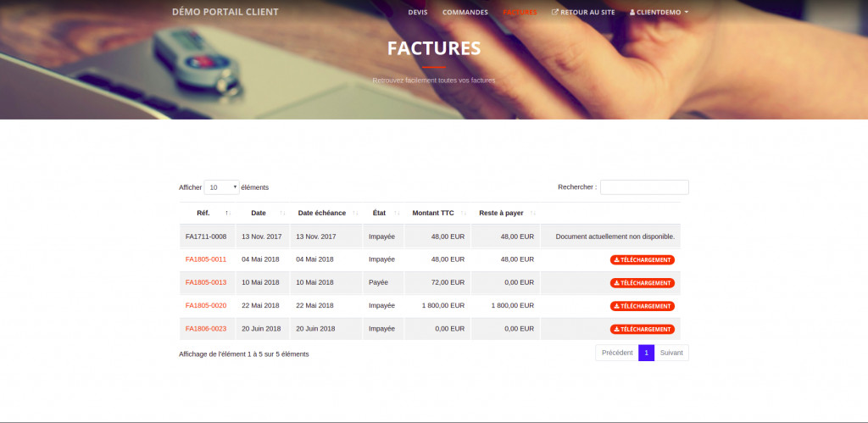Select the Factures nav item
The height and width of the screenshot is (423, 868).
click(520, 12)
